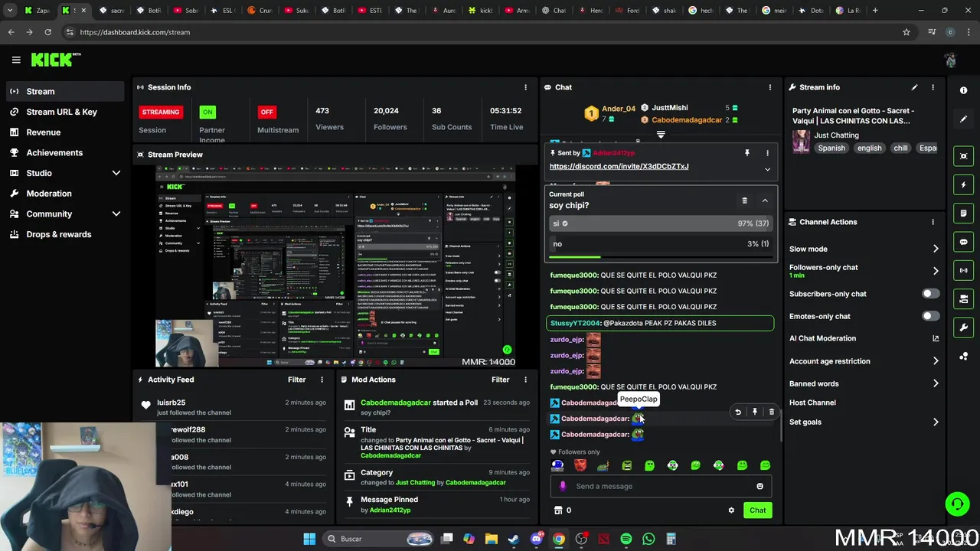
Task: Click the green Chat send button
Action: (x=757, y=510)
